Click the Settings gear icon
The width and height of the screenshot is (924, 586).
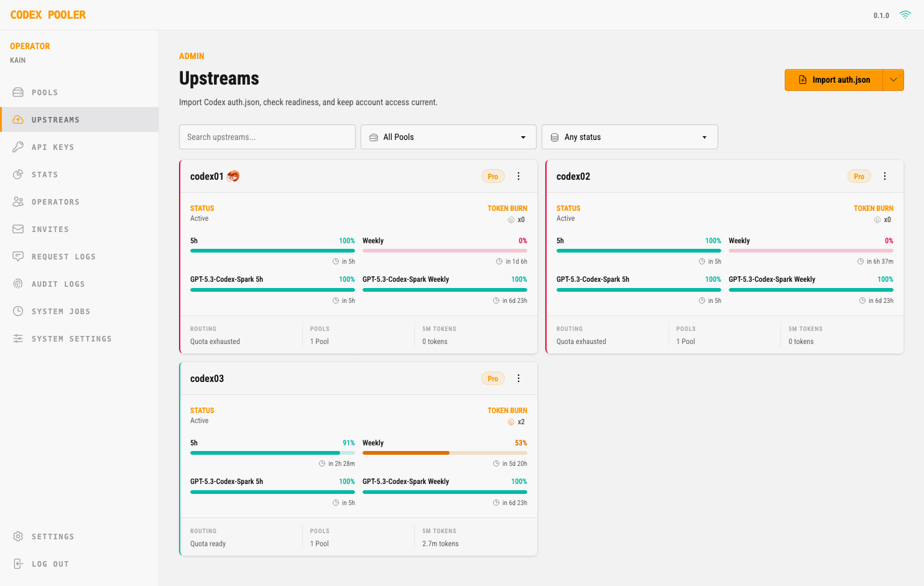click(x=18, y=536)
